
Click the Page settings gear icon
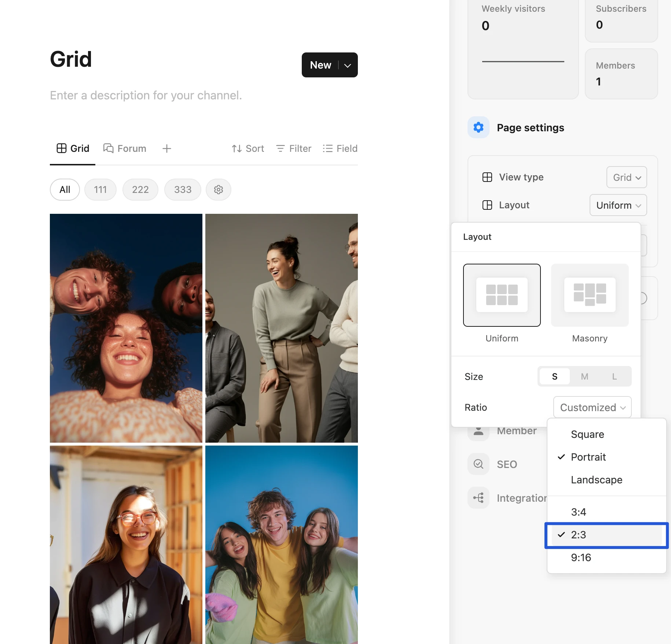(x=478, y=127)
